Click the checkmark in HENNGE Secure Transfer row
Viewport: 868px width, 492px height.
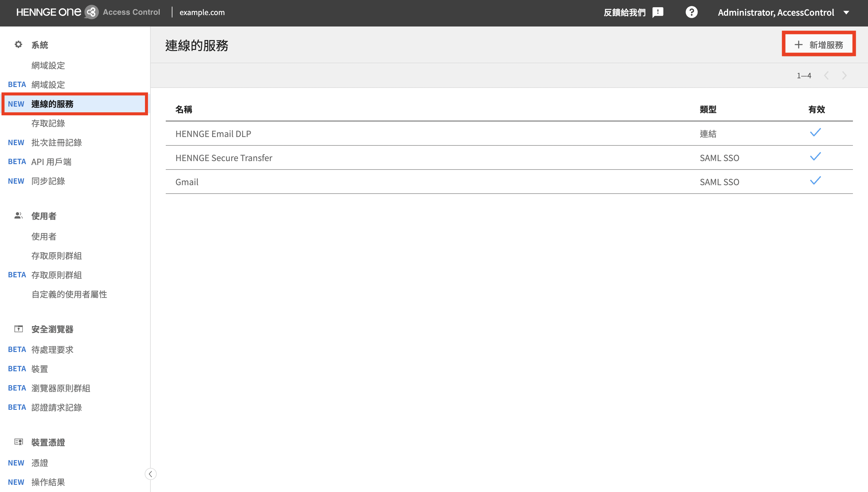[815, 157]
